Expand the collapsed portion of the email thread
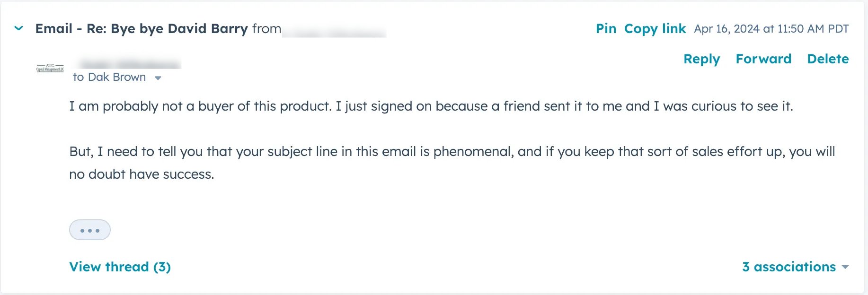This screenshot has width=868, height=295. (89, 229)
